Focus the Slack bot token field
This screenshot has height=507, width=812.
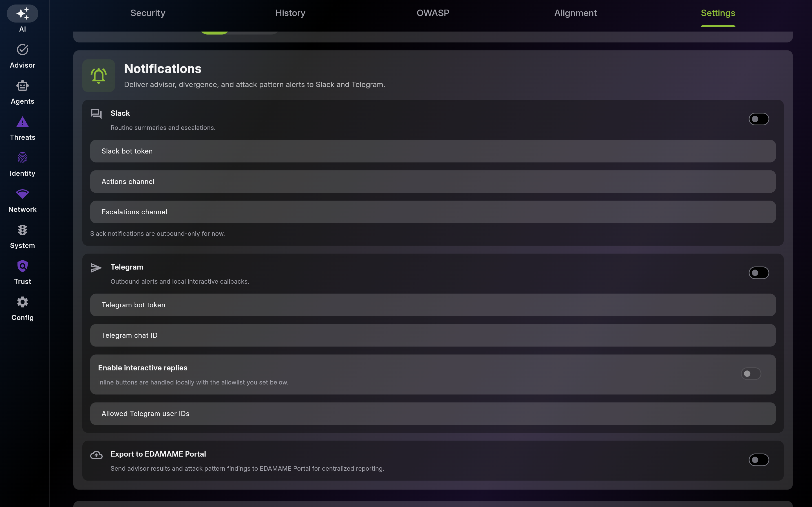pyautogui.click(x=433, y=151)
